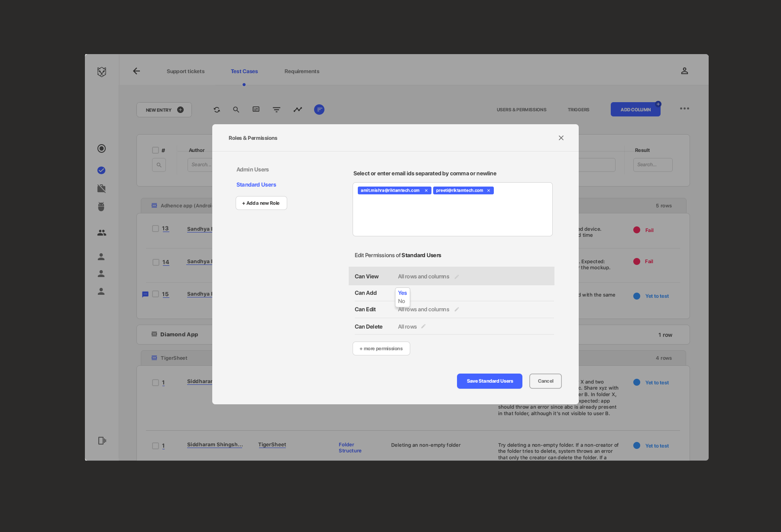
Task: Click the 5 rows count label
Action: (664, 206)
